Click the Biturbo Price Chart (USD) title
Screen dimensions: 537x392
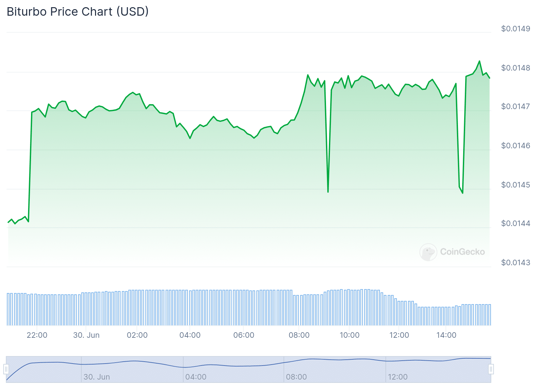pyautogui.click(x=78, y=12)
